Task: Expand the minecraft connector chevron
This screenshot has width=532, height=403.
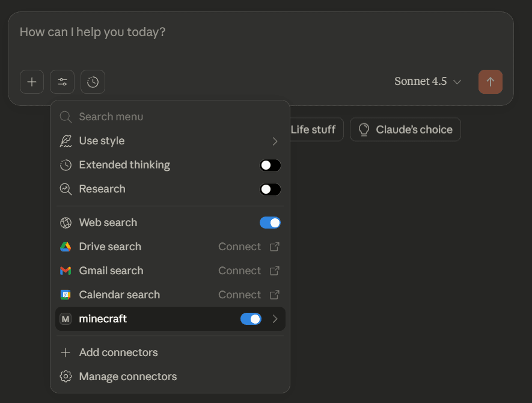Action: point(275,319)
